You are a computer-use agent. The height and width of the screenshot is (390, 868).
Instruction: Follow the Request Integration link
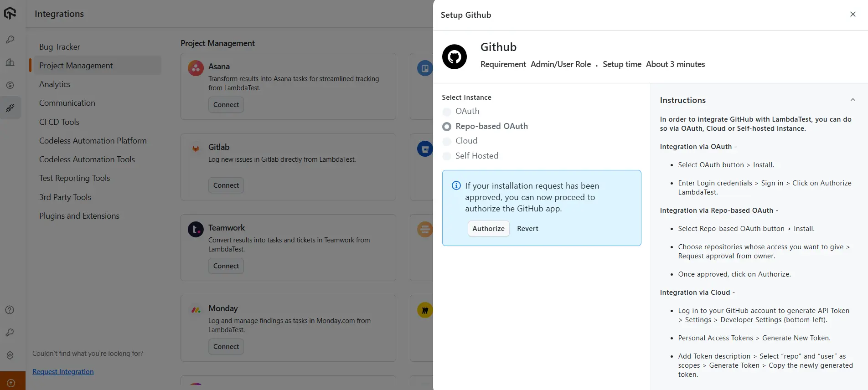[x=63, y=372]
